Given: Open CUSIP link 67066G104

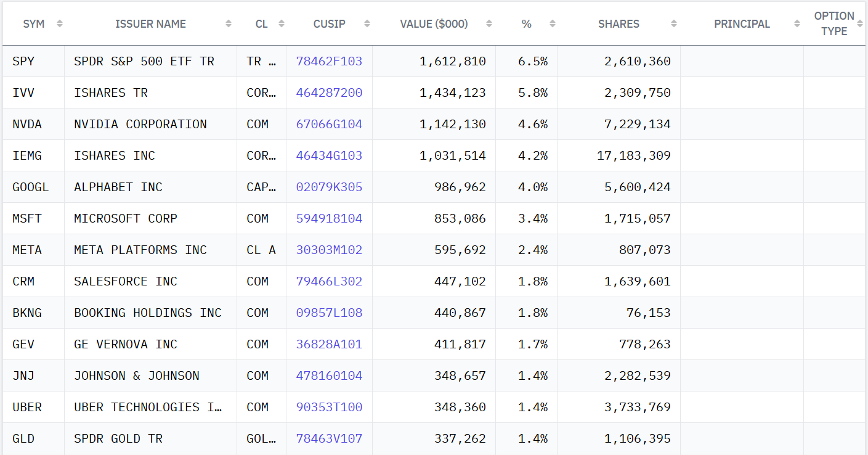Looking at the screenshot, I should click(329, 124).
